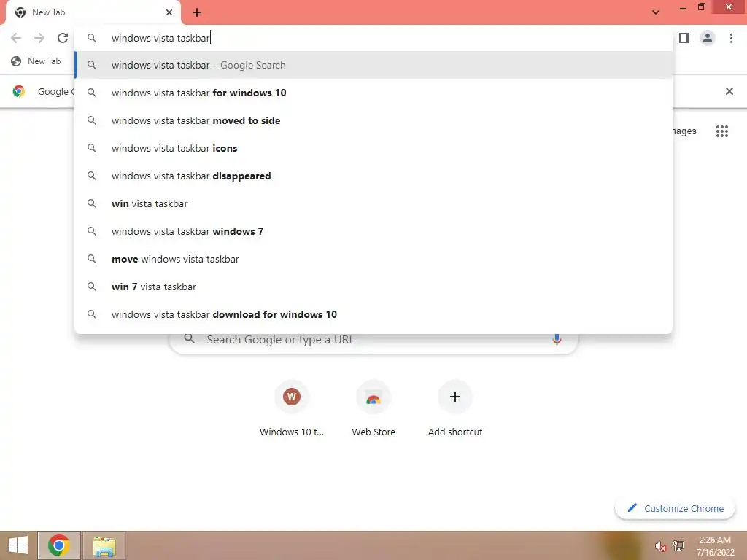
Task: Click the search icon in main search box
Action: click(190, 338)
